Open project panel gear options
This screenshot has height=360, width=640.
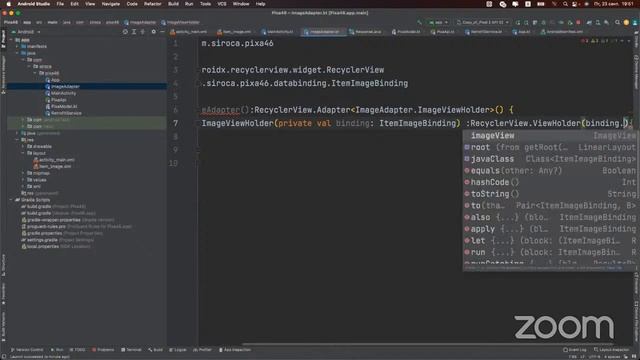pos(153,32)
